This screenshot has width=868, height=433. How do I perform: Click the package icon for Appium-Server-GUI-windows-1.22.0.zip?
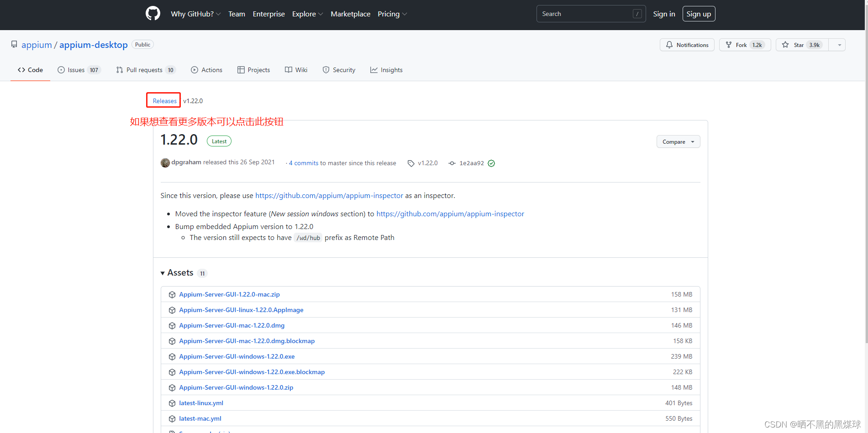(172, 388)
